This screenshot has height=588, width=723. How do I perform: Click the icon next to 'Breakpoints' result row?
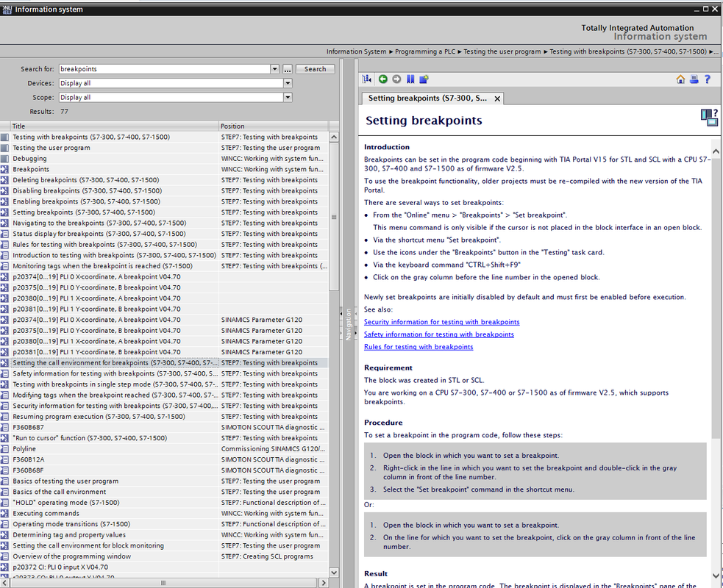pyautogui.click(x=4, y=169)
